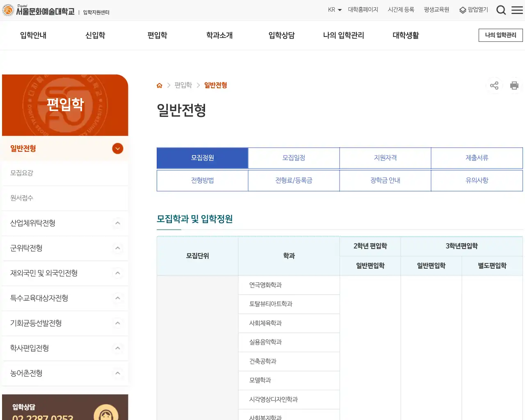Screen dimensions: 525x420
Task: Open the 편입학 main menu
Action: (x=157, y=35)
